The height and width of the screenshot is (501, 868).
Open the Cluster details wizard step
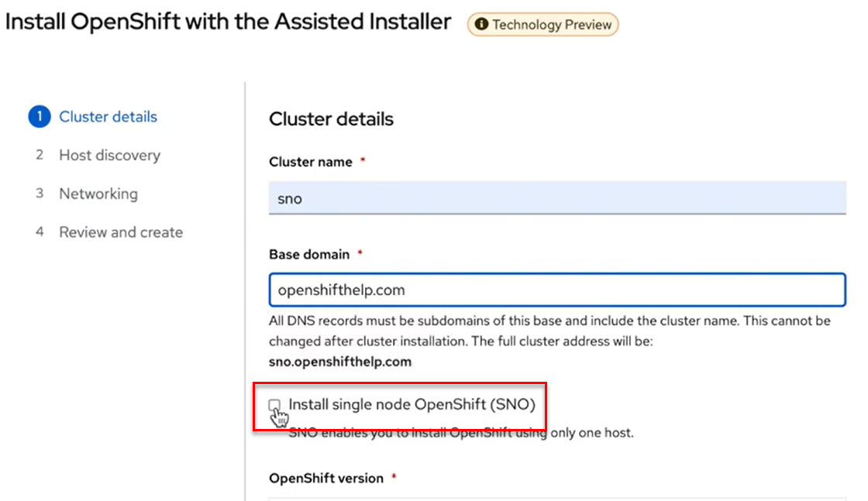point(108,117)
